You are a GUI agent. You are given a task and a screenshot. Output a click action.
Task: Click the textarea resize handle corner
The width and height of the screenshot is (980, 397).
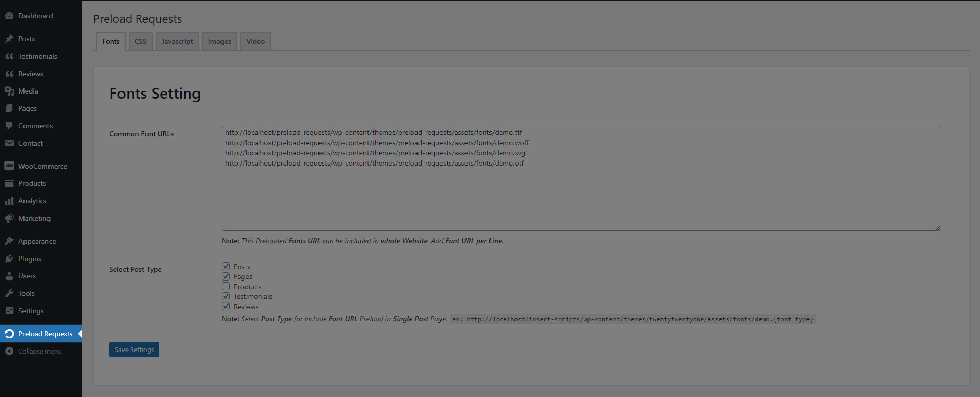click(938, 228)
